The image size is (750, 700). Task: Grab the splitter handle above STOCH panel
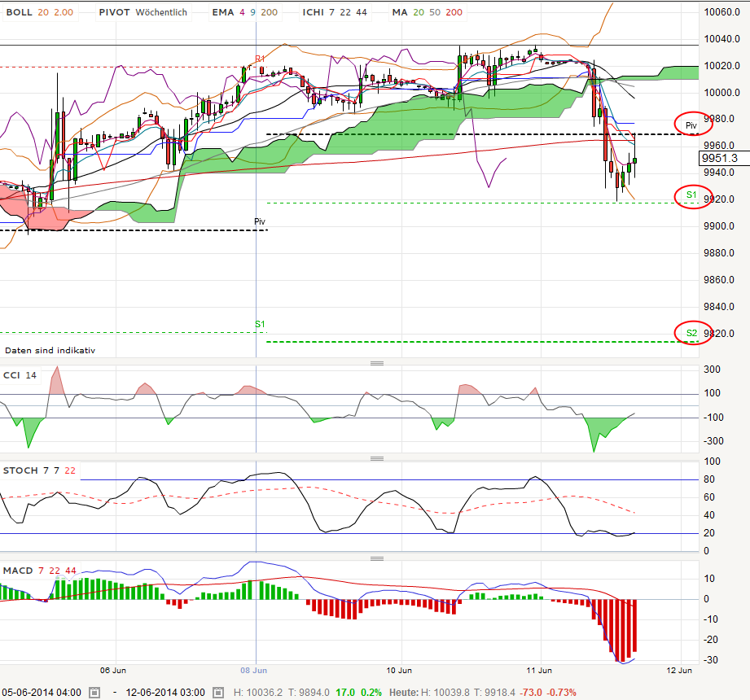click(x=377, y=458)
